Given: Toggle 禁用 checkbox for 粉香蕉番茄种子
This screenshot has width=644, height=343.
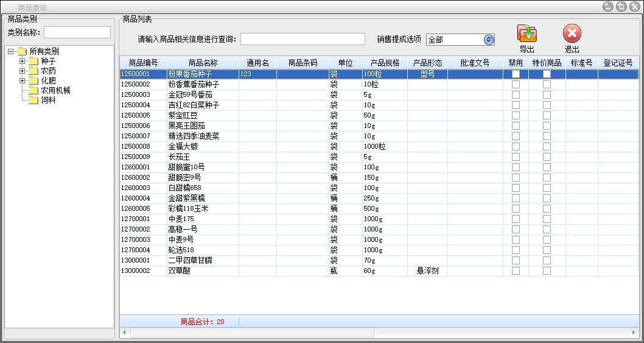Looking at the screenshot, I should (x=516, y=85).
